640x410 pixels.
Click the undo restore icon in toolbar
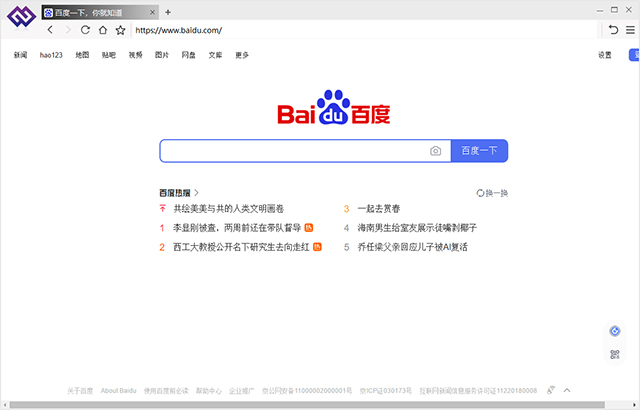coord(613,30)
